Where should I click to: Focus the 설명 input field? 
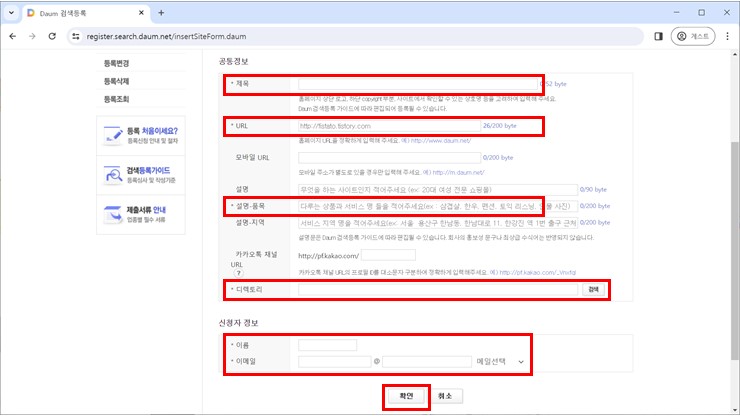[x=438, y=190]
